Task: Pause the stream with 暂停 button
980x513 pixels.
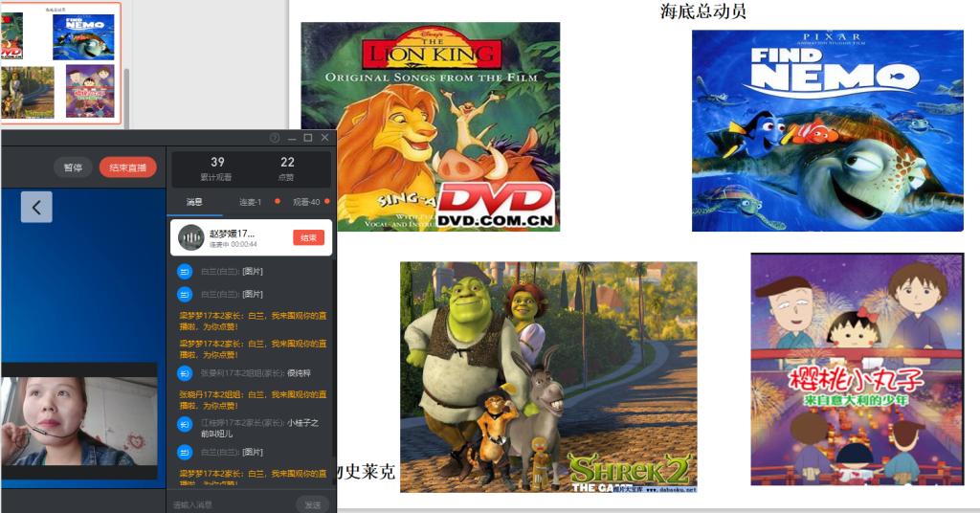Action: 73,167
